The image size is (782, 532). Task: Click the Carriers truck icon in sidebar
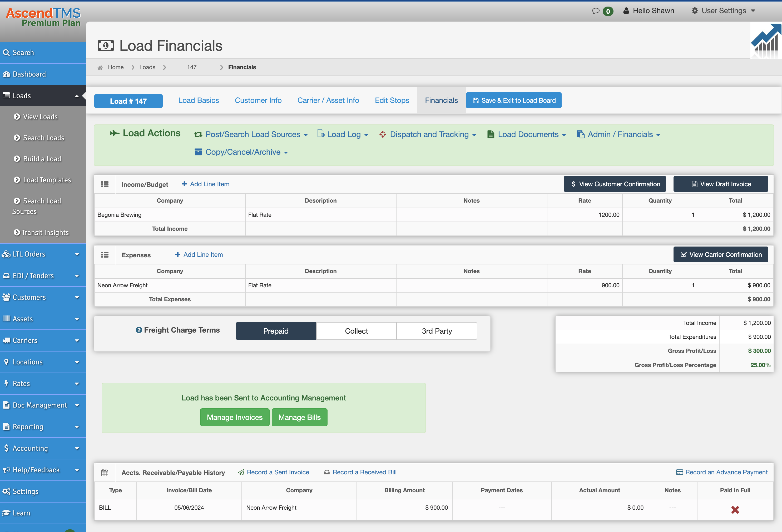[6, 340]
